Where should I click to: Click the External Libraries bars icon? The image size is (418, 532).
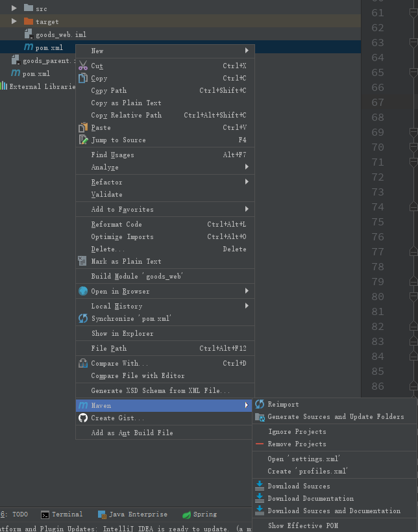click(4, 86)
